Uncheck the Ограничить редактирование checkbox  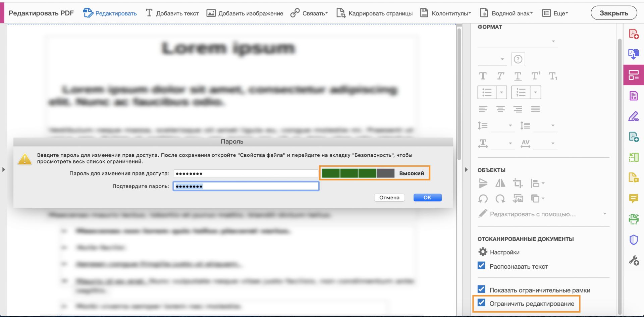coord(481,303)
